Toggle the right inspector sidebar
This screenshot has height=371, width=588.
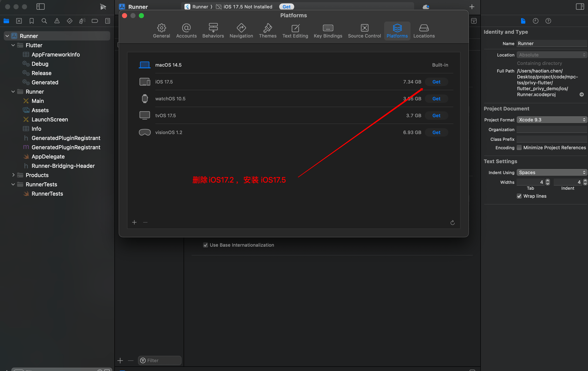pyautogui.click(x=580, y=7)
